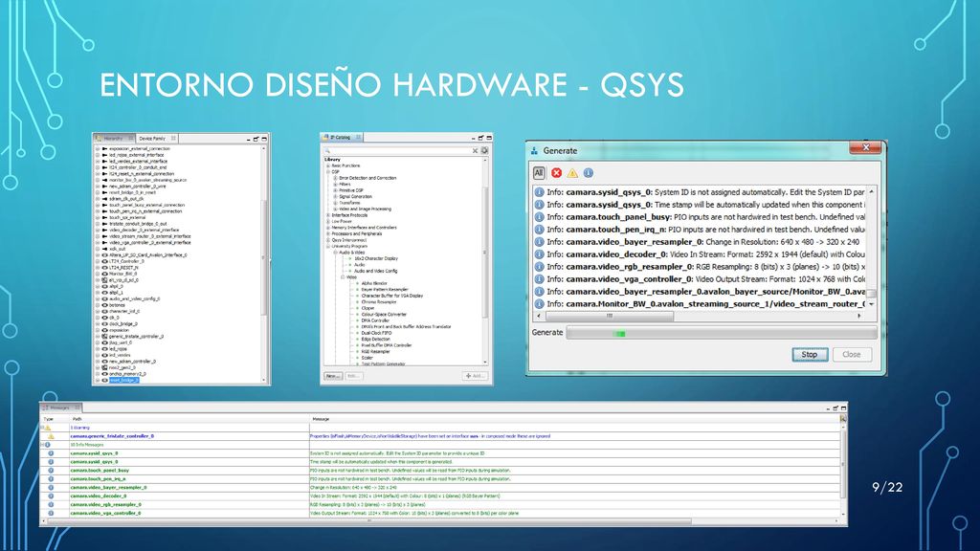Open the IP Catalog tab
This screenshot has width=980, height=551.
341,137
